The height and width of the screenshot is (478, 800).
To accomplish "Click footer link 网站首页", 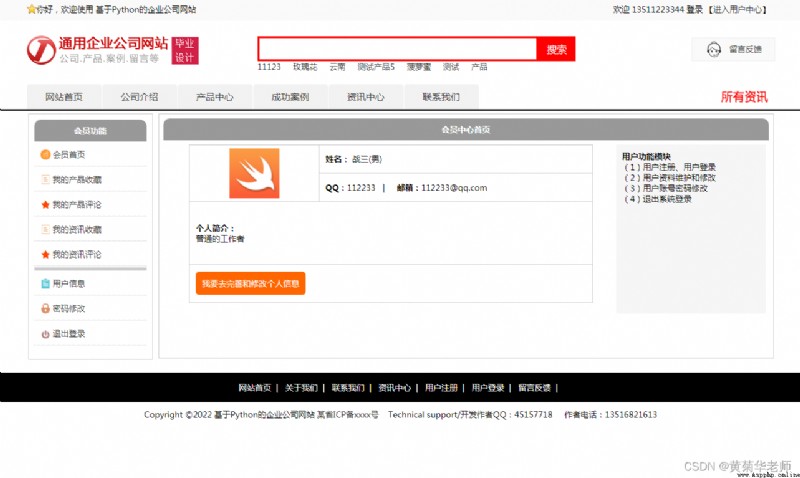I will pyautogui.click(x=255, y=388).
